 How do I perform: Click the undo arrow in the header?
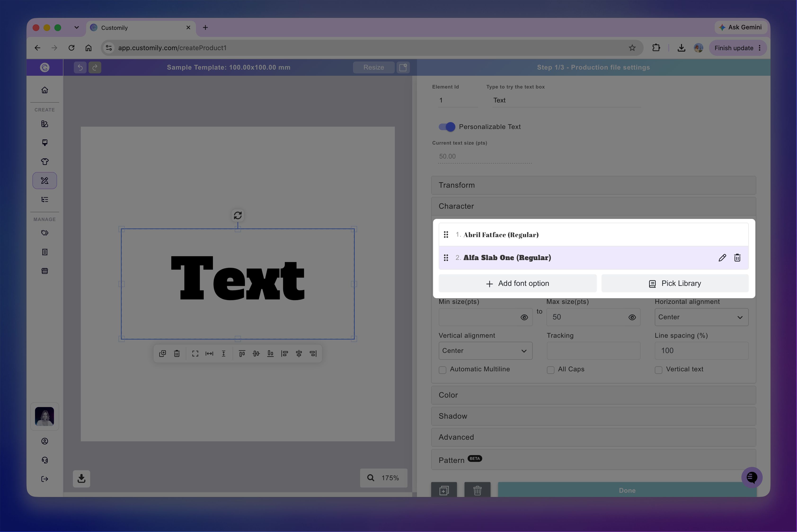click(x=80, y=67)
